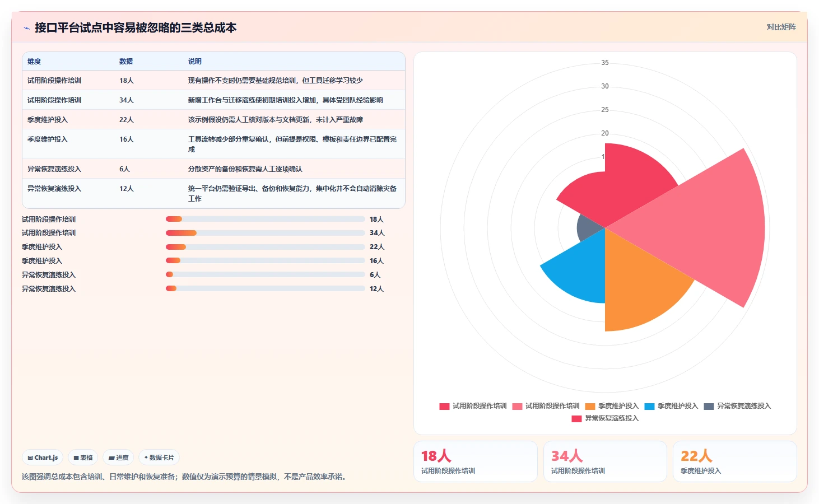Click the 数据卡片 tag
The width and height of the screenshot is (819, 504).
159,458
